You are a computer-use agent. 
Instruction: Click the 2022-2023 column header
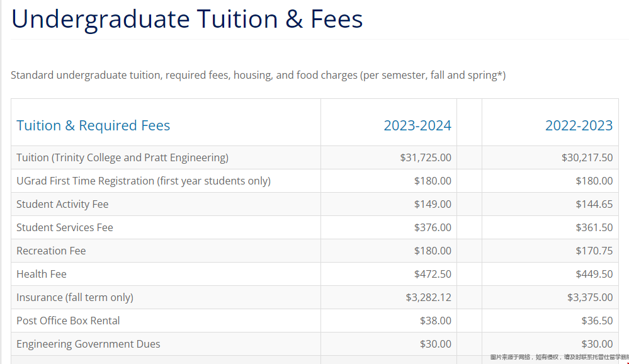579,125
